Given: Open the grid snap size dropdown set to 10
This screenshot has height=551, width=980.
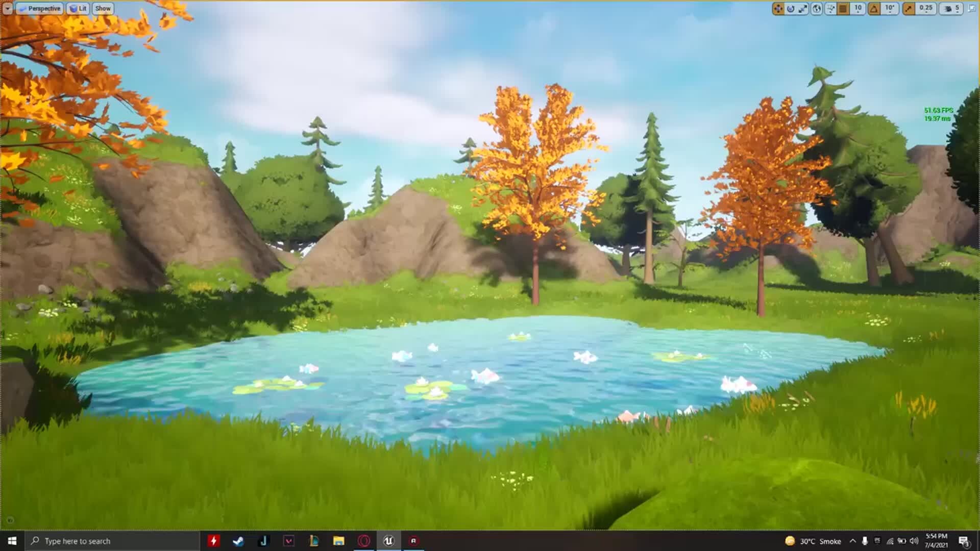Looking at the screenshot, I should pyautogui.click(x=858, y=8).
